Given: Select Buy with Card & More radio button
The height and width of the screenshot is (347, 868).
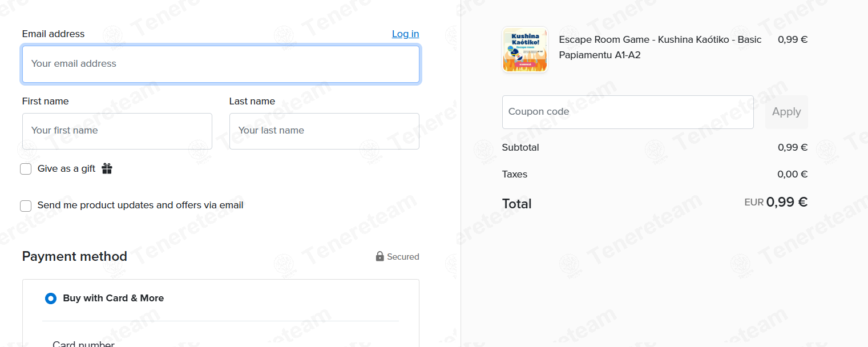Looking at the screenshot, I should [x=51, y=298].
